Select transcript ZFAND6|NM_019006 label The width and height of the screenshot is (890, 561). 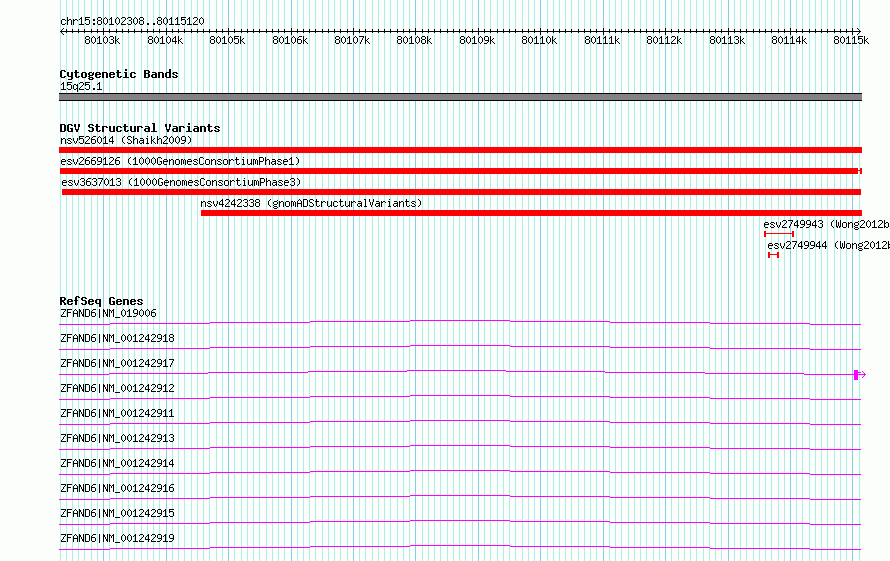pos(108,313)
